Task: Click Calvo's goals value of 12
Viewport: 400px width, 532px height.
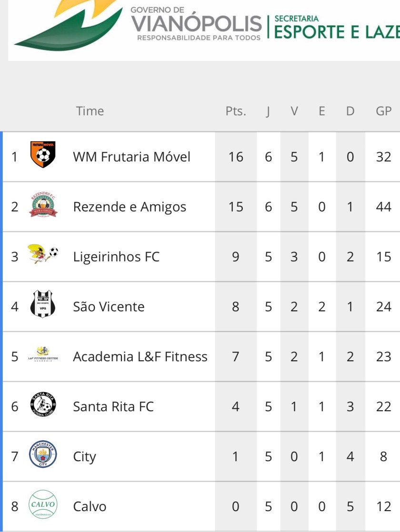Action: [383, 506]
